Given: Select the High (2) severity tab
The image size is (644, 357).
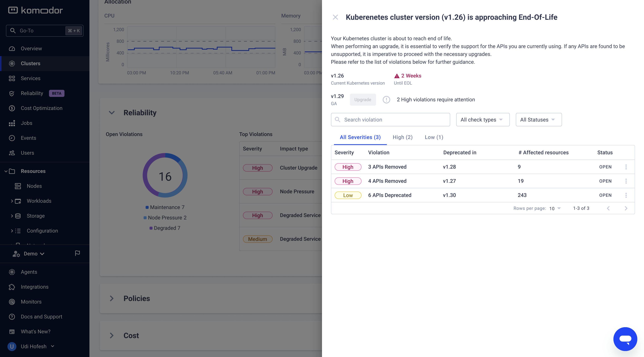Looking at the screenshot, I should tap(402, 137).
